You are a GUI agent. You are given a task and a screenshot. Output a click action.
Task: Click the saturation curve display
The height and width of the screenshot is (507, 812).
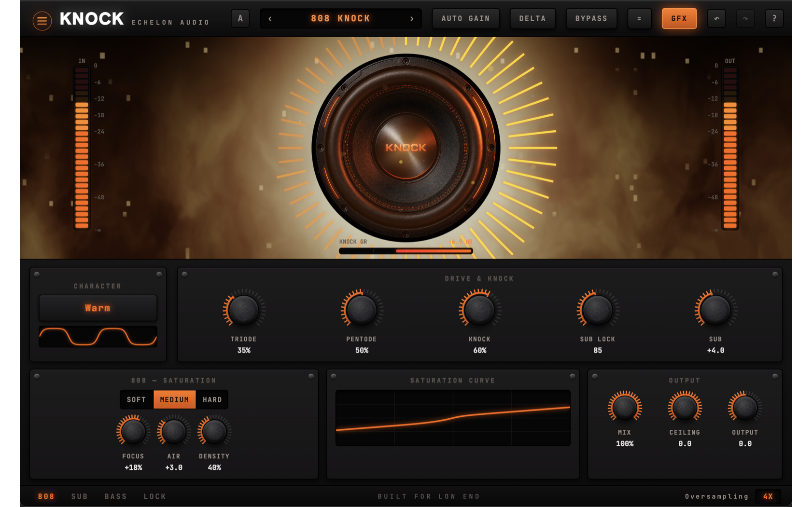point(453,418)
